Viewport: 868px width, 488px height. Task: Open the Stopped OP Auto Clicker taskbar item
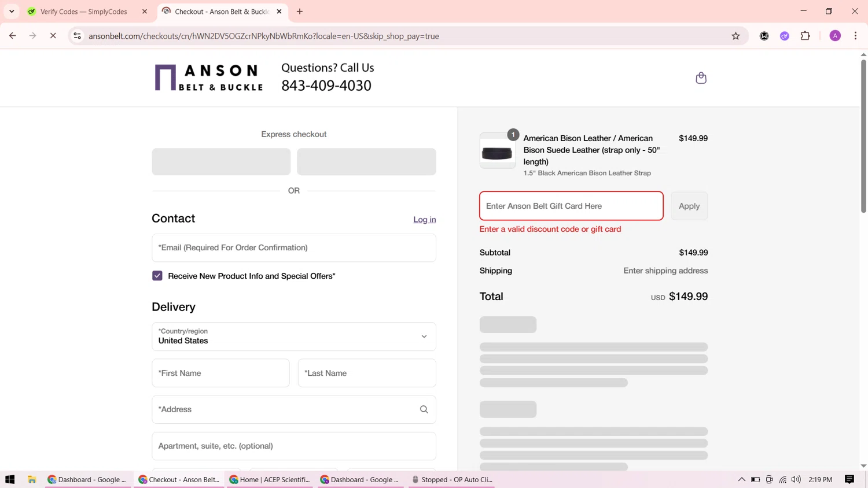point(451,479)
